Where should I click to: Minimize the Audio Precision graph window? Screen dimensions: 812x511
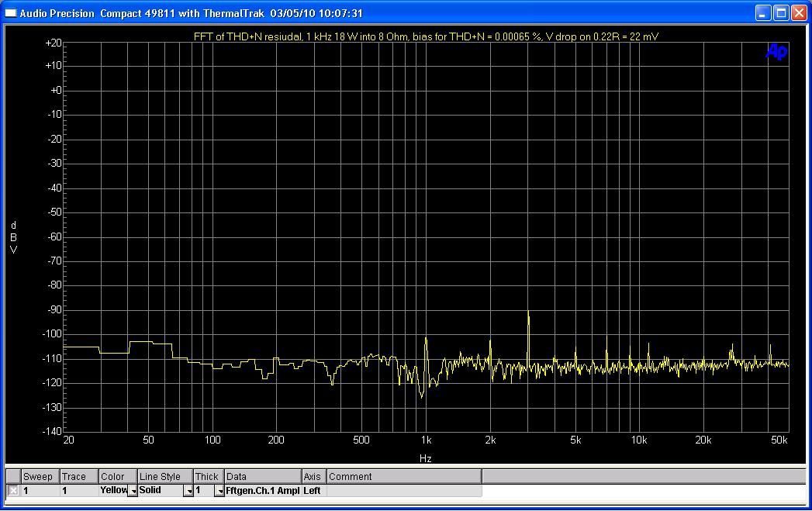[x=763, y=13]
